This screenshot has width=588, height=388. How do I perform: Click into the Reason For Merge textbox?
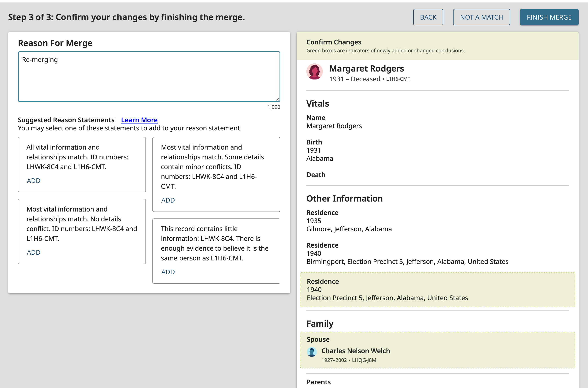pyautogui.click(x=149, y=77)
